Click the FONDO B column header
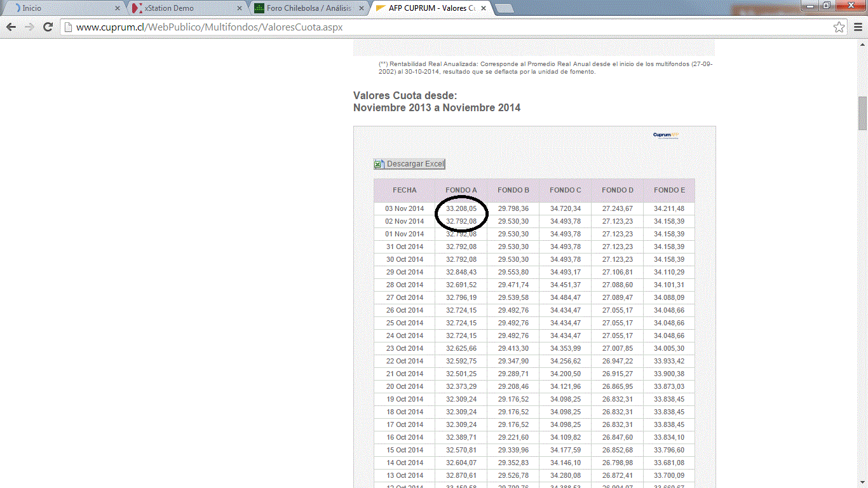 click(513, 190)
